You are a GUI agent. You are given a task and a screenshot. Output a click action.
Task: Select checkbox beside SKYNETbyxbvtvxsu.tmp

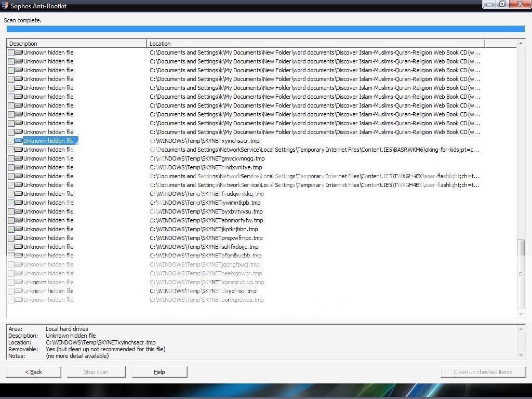(x=11, y=211)
